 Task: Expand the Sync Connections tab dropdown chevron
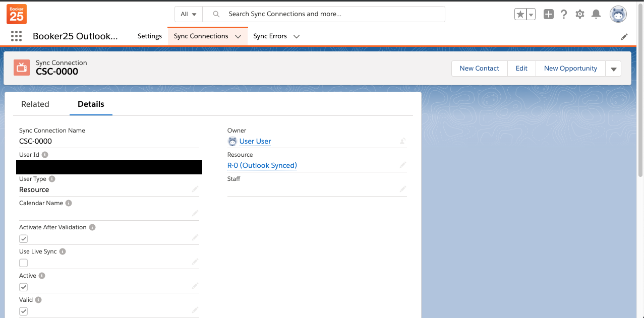click(238, 36)
